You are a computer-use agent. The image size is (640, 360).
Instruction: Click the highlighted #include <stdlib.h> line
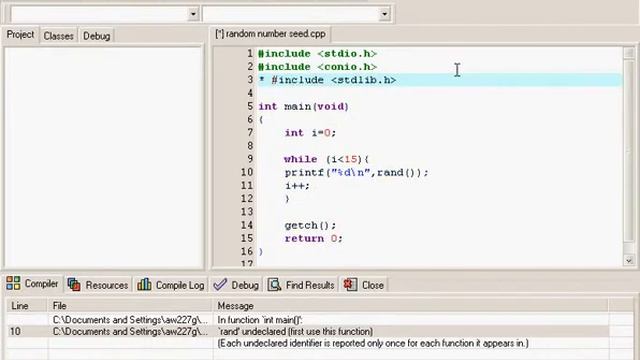[440, 80]
